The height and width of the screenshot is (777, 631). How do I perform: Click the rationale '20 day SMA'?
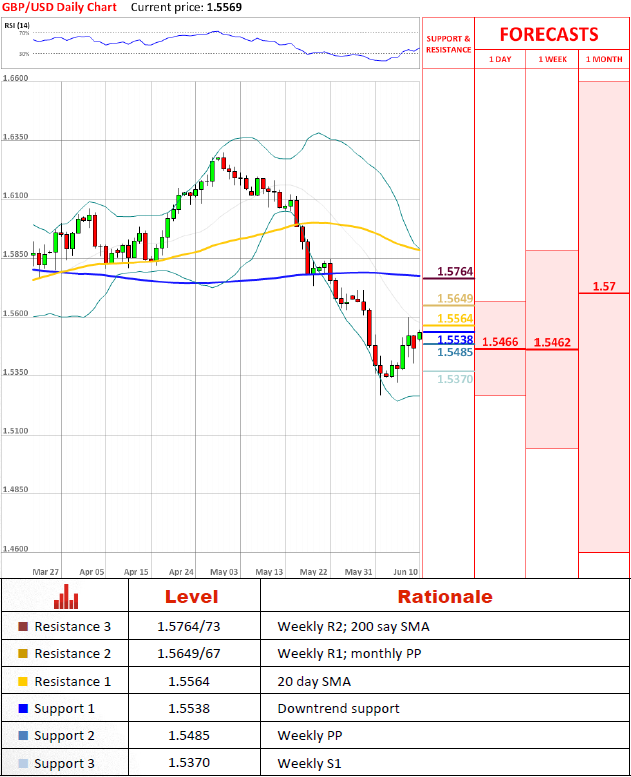tap(314, 681)
